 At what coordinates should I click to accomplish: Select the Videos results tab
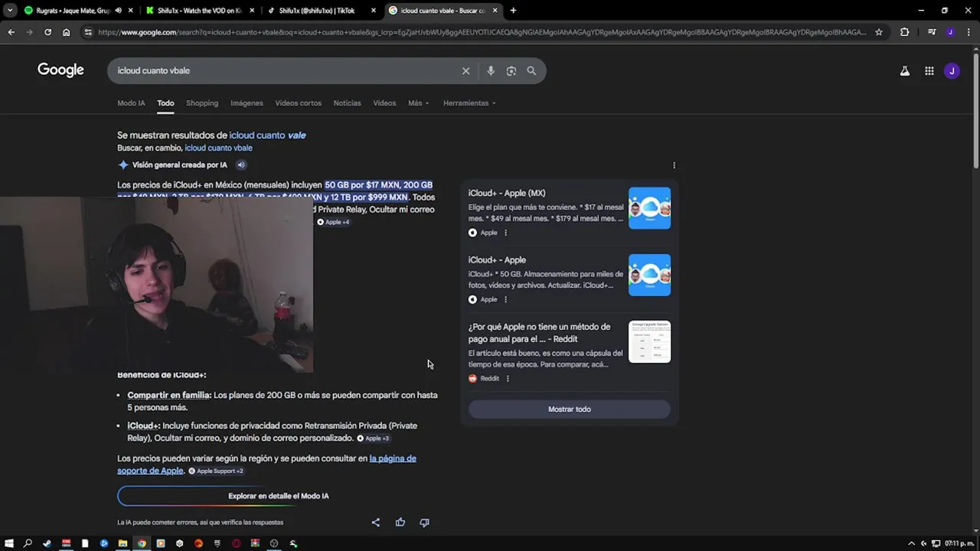click(x=384, y=103)
